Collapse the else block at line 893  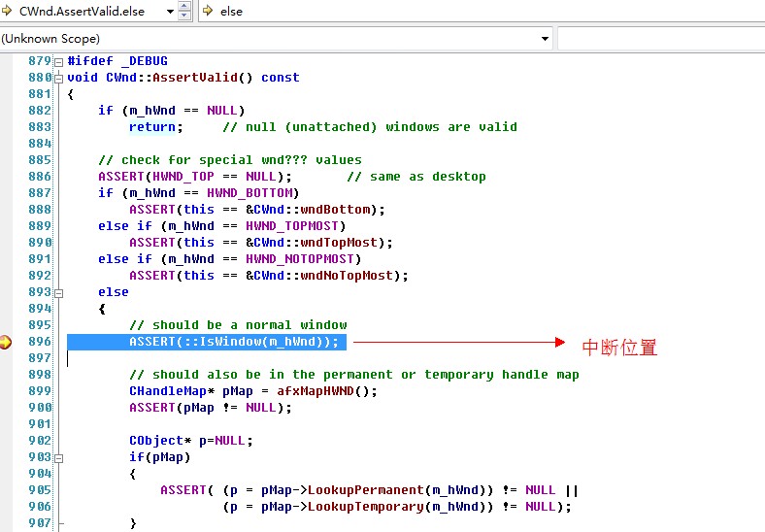point(59,292)
